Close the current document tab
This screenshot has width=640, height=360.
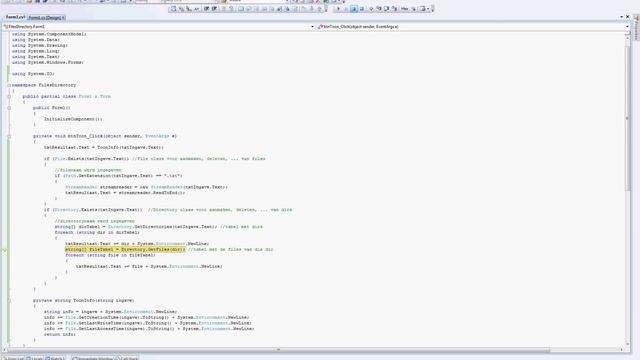[x=628, y=17]
